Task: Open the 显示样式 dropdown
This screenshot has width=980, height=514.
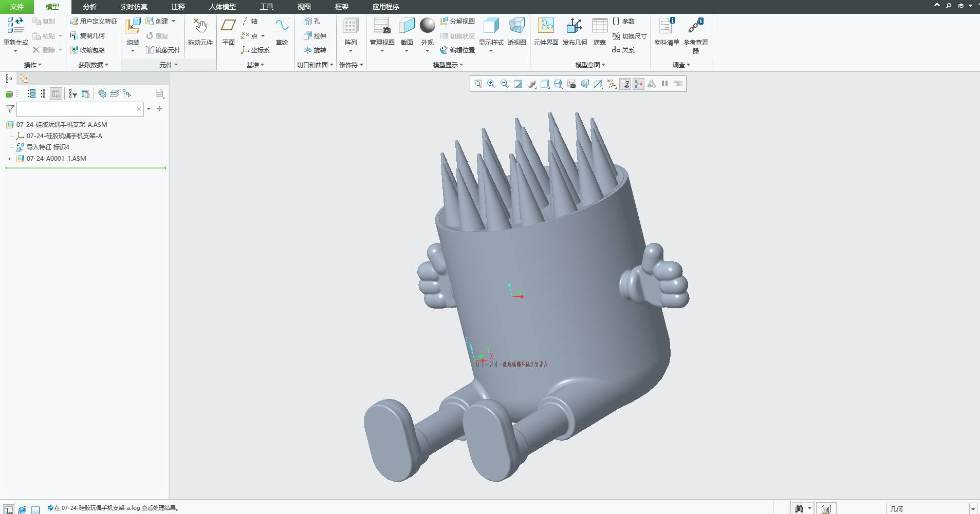Action: click(x=491, y=51)
